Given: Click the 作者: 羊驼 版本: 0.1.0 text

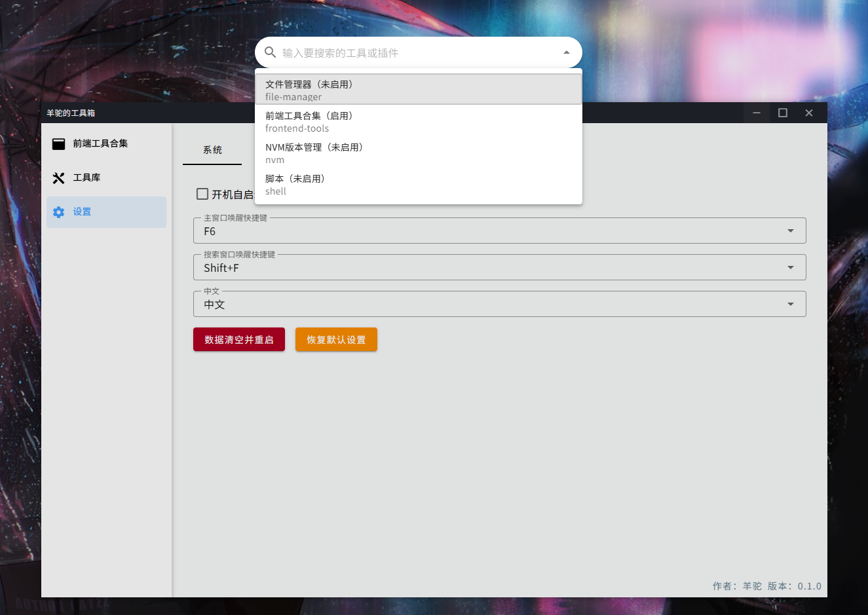Looking at the screenshot, I should 766,586.
